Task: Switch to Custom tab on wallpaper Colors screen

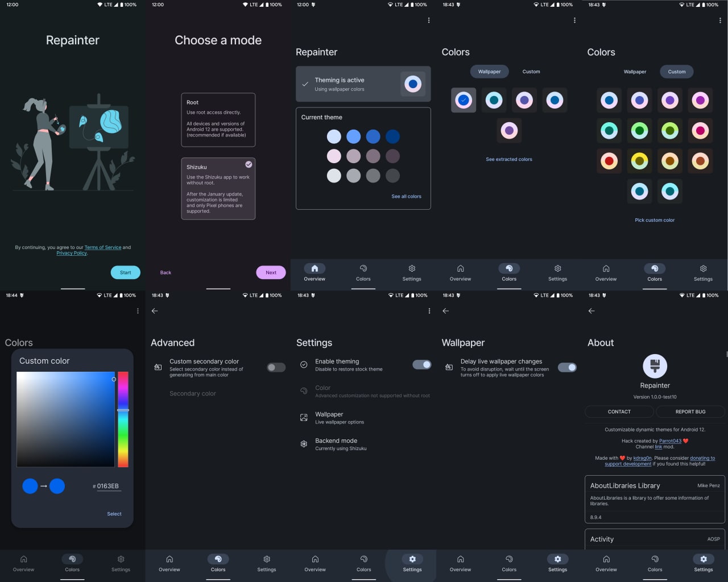Action: click(531, 72)
